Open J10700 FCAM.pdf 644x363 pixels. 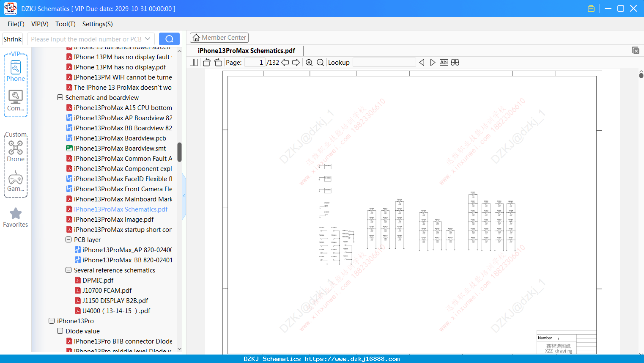(x=103, y=291)
